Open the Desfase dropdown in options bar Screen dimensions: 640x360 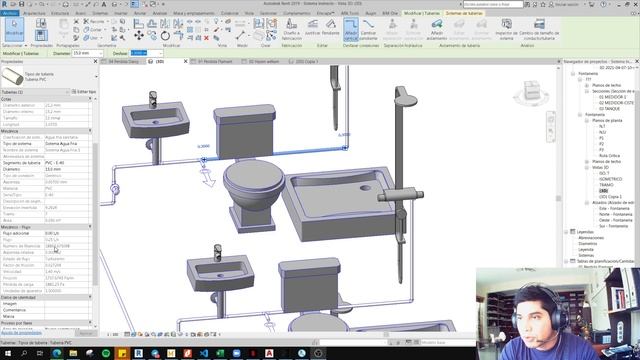coord(160,53)
